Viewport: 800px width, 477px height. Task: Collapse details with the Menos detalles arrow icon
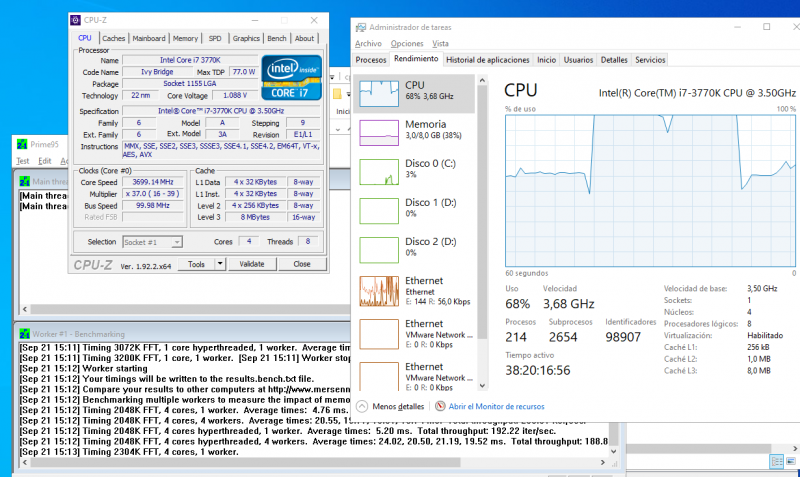coord(362,406)
